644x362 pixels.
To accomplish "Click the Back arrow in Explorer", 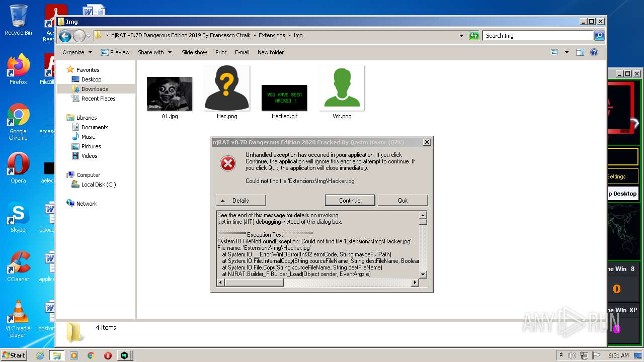I will [x=64, y=36].
